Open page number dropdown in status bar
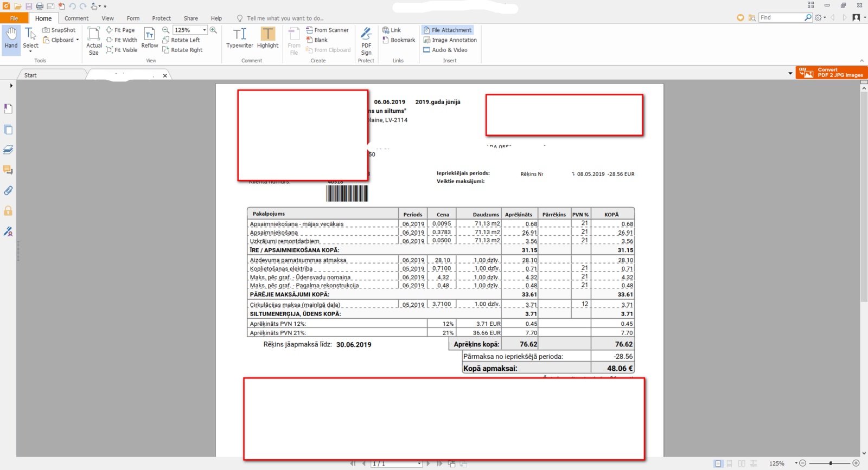The height and width of the screenshot is (470, 868). pos(419,464)
